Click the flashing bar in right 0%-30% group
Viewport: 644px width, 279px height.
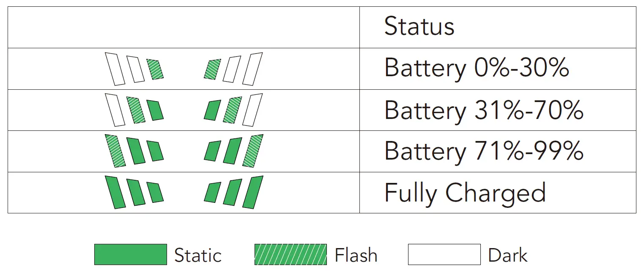click(x=212, y=69)
